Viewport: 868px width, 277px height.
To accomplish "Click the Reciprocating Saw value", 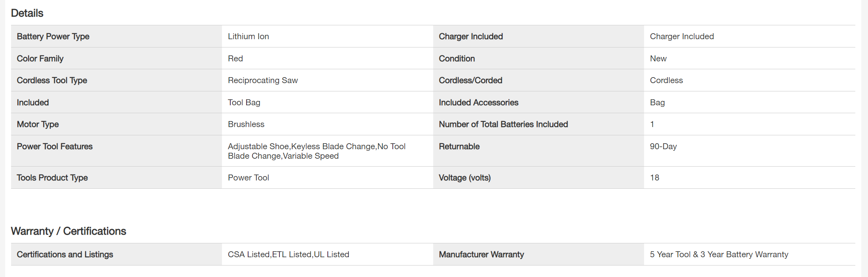I will (x=262, y=80).
